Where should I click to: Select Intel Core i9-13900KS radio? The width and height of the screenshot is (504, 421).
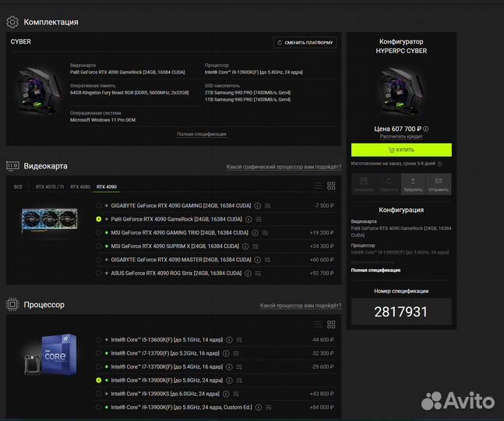[x=98, y=394]
